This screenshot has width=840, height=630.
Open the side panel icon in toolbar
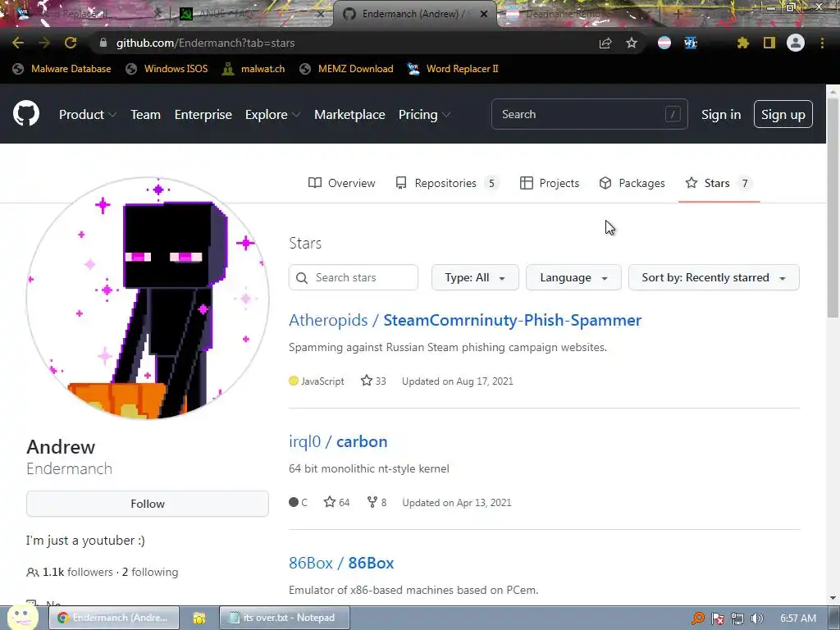[x=769, y=43]
